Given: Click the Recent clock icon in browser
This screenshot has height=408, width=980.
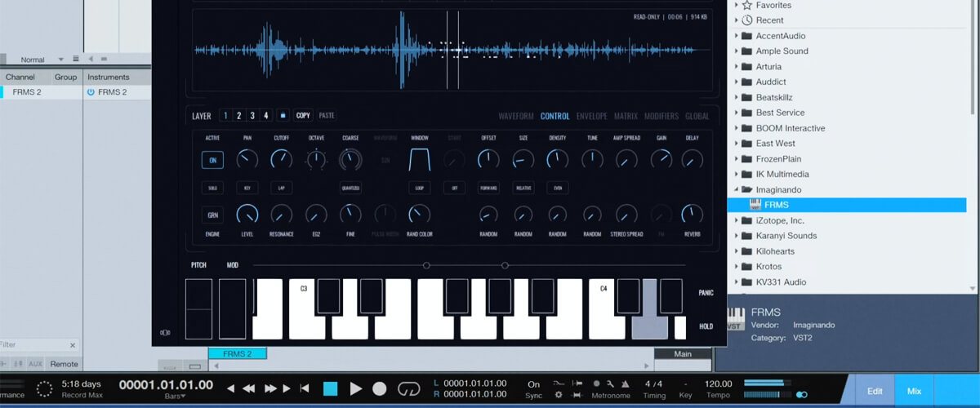Looking at the screenshot, I should click(747, 20).
